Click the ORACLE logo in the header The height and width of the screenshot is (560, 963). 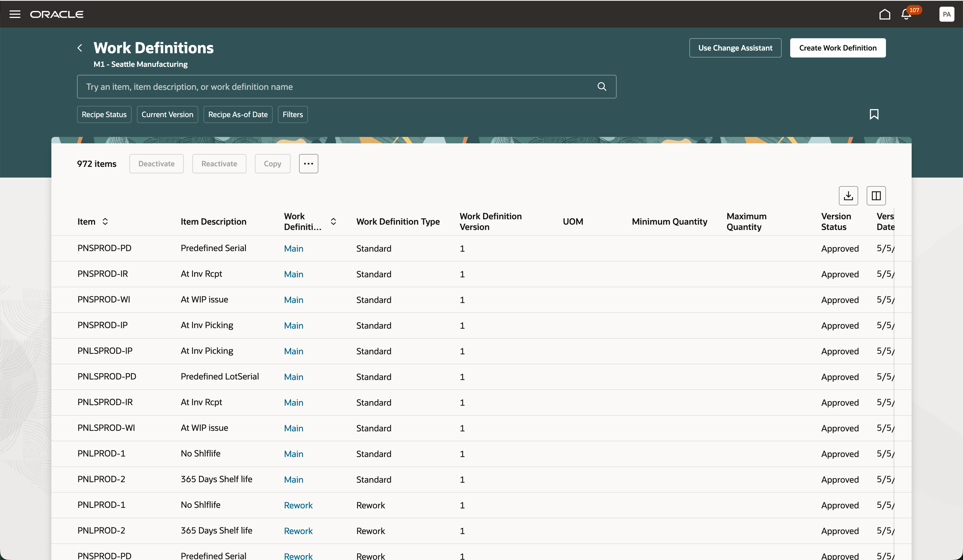[x=56, y=14]
